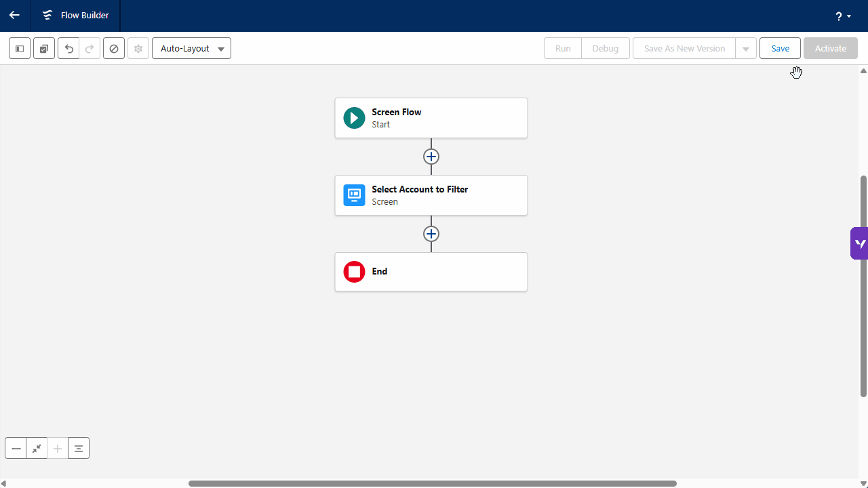Image resolution: width=868 pixels, height=488 pixels.
Task: Save the flow
Action: click(780, 49)
